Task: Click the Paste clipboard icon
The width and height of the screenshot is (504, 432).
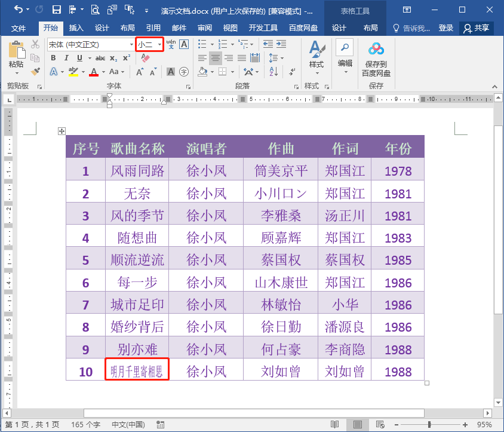Action: [16, 50]
